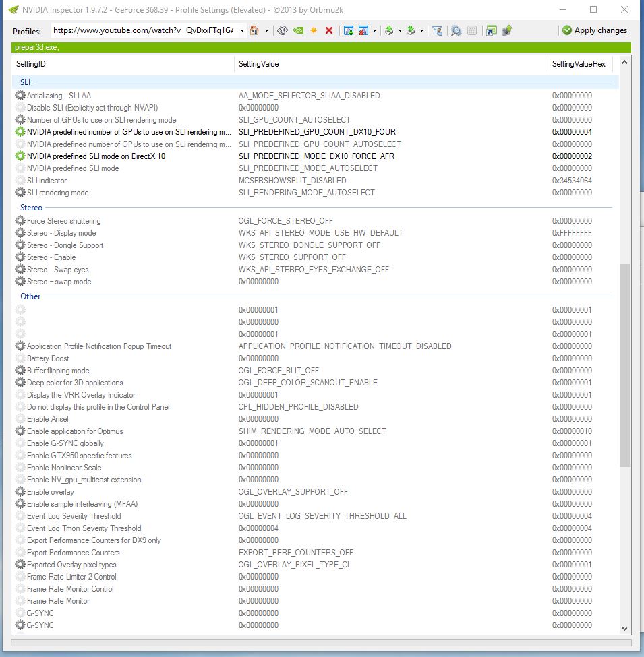644x657 pixels.
Task: Click into the Profiles name field
Action: click(x=145, y=30)
